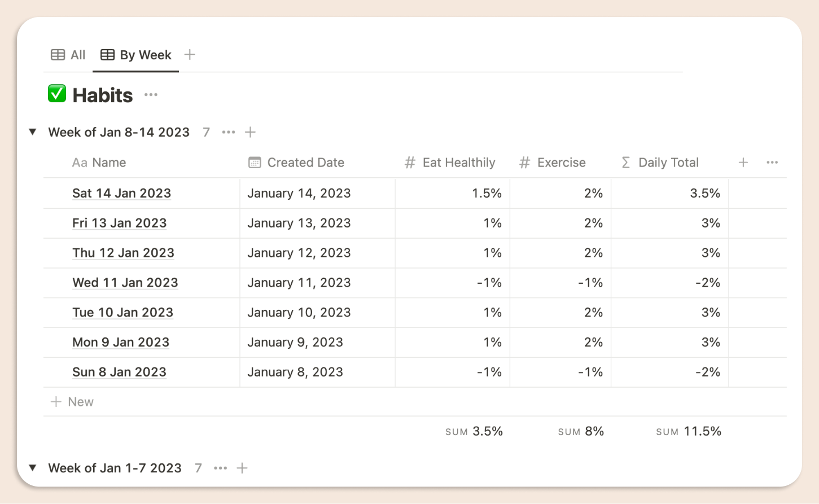Add a row to Week of Jan 1-7 group
The width and height of the screenshot is (819, 504).
pos(242,468)
